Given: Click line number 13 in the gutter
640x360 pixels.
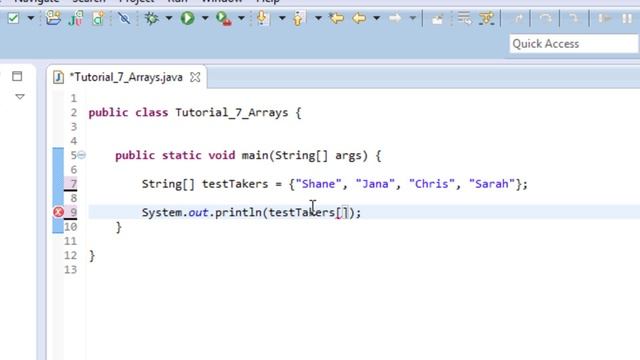Looking at the screenshot, I should point(71,269).
